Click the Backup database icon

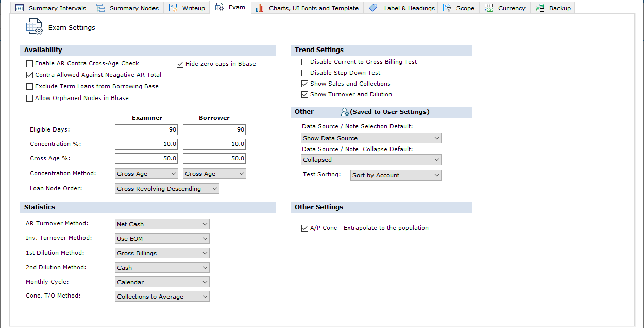click(540, 8)
